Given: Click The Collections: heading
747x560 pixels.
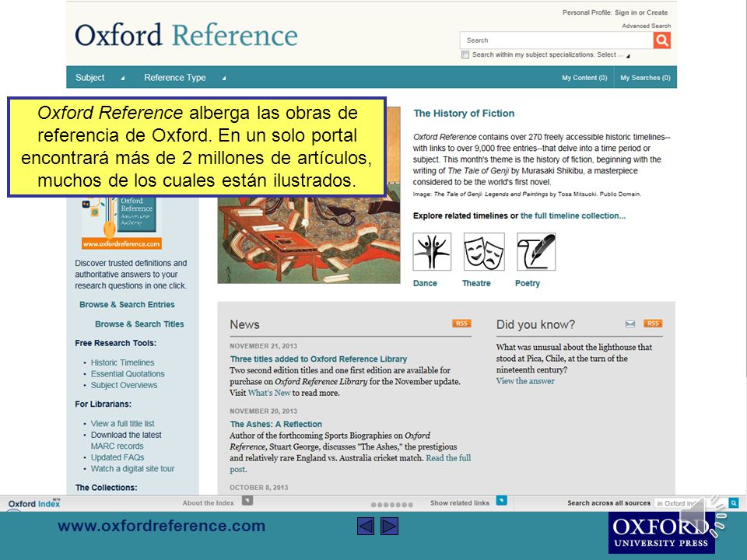Looking at the screenshot, I should click(106, 488).
